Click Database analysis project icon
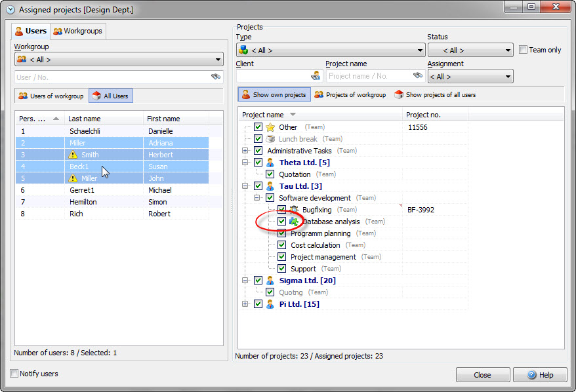576x392 pixels. [x=294, y=222]
